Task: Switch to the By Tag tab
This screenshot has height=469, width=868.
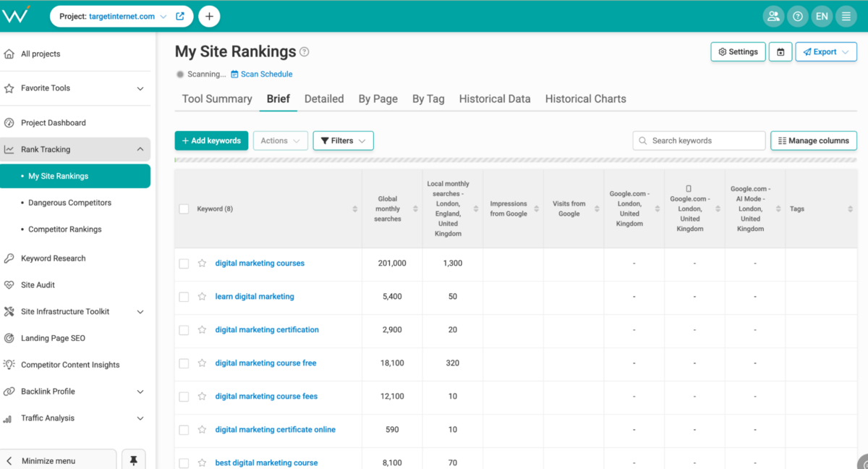Action: click(x=428, y=99)
